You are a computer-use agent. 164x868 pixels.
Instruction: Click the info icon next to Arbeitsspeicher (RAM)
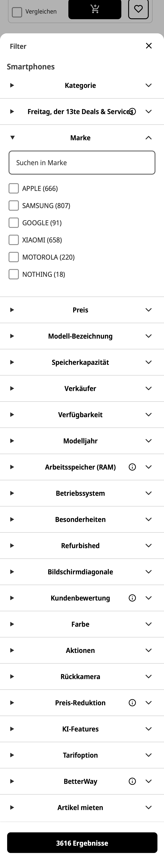coord(132,467)
